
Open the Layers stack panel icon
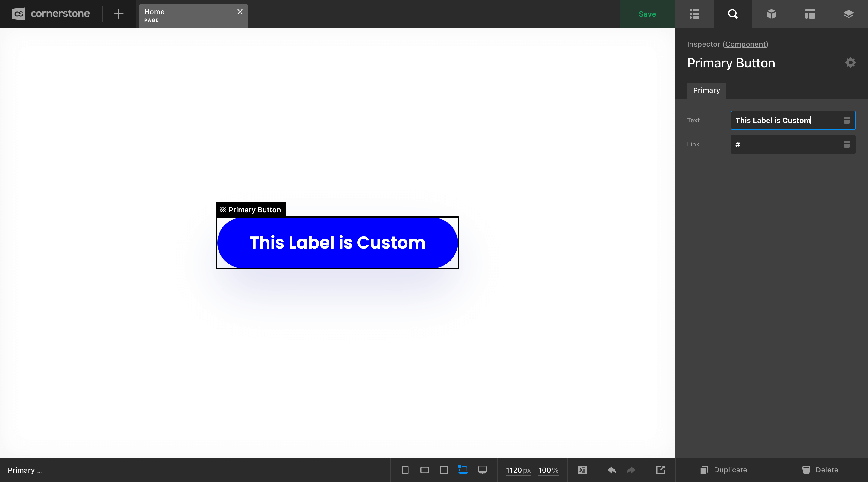click(848, 14)
